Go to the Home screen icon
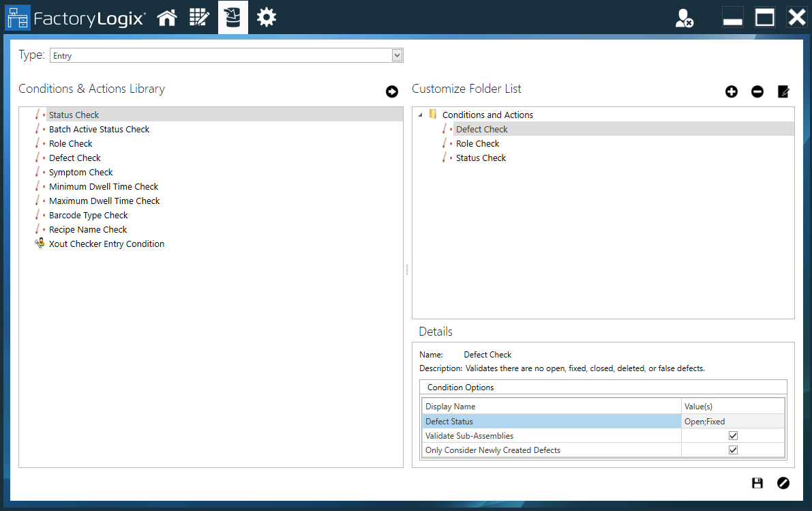Screen dimensions: 812x511 [167, 18]
